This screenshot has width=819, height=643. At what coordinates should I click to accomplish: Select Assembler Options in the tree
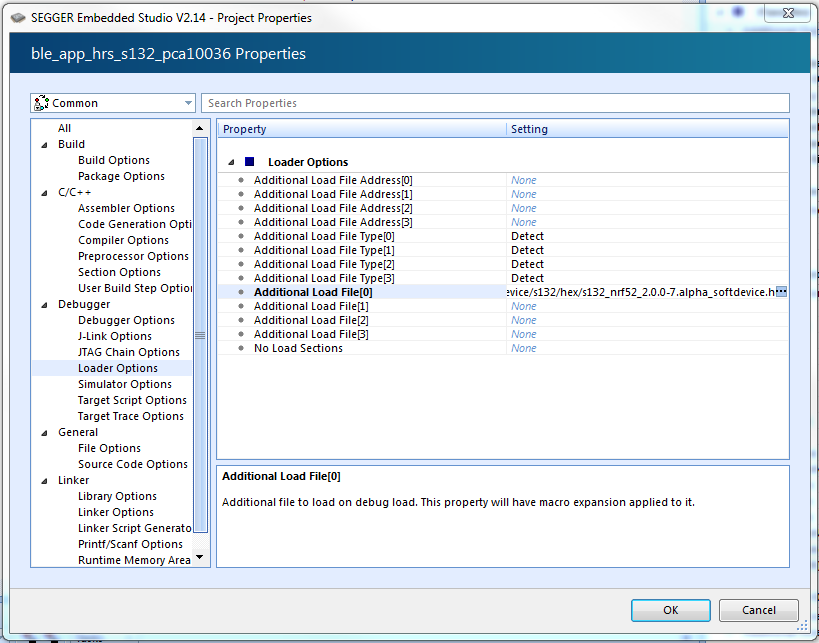(126, 208)
